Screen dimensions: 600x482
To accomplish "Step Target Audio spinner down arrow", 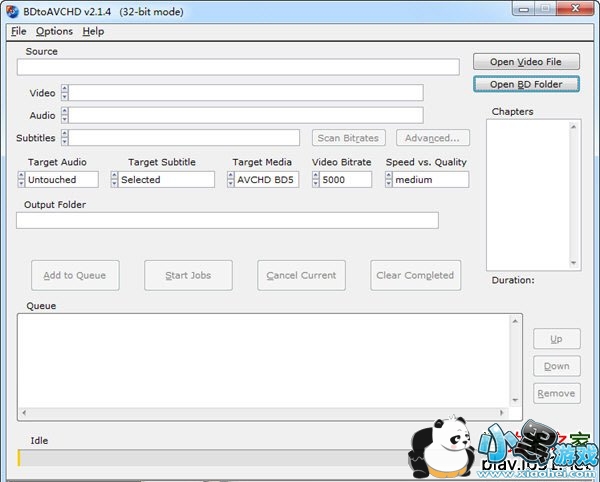I will pyautogui.click(x=21, y=184).
